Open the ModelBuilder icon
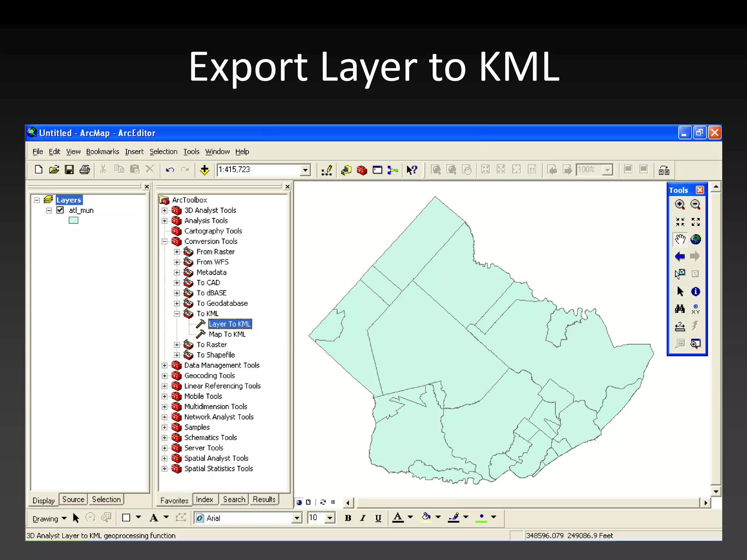 pyautogui.click(x=392, y=170)
